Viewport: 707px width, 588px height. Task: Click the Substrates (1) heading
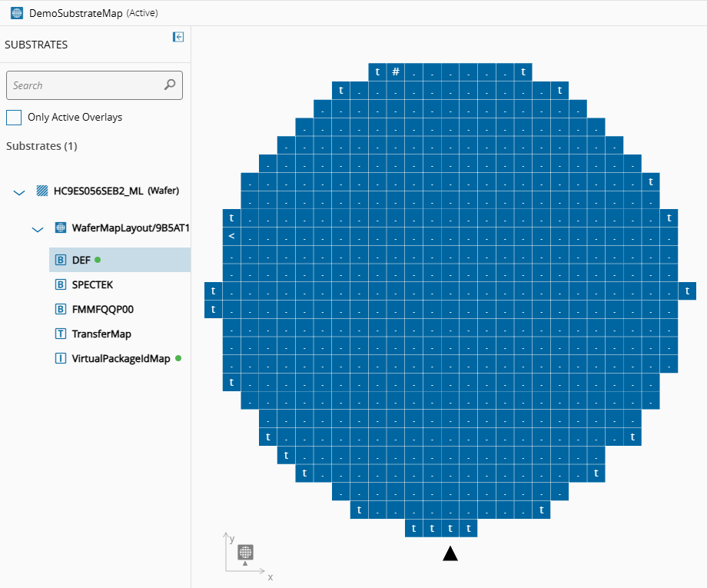pyautogui.click(x=41, y=146)
